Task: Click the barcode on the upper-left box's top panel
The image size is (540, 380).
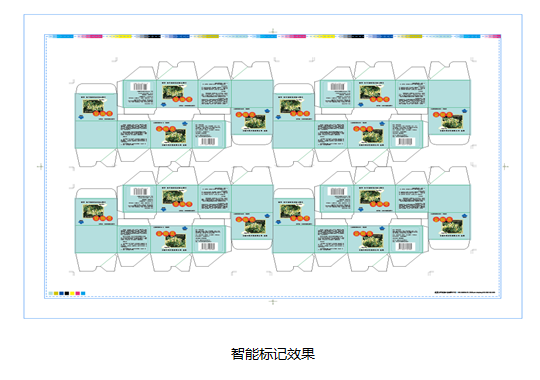Action: point(141,87)
